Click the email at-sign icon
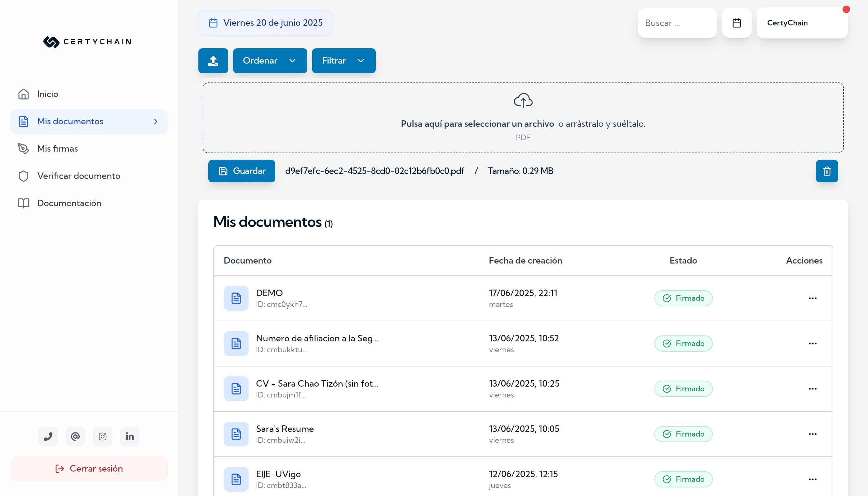 click(x=75, y=436)
